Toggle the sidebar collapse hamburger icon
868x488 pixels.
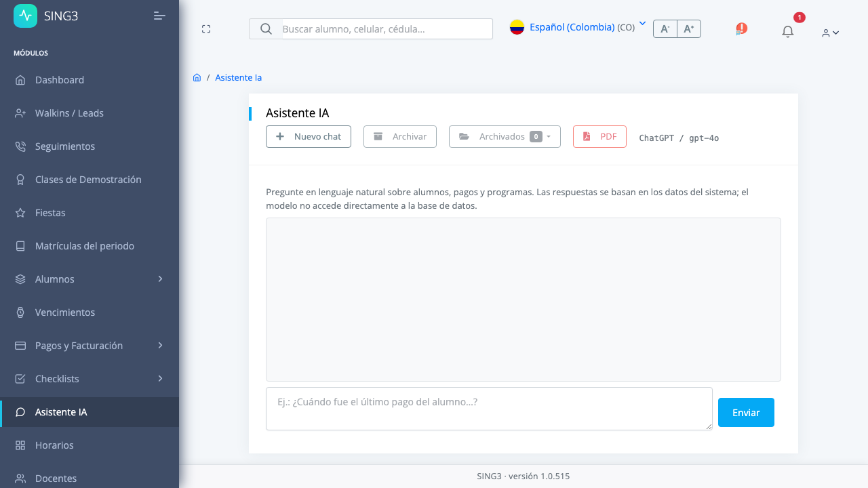(x=160, y=16)
